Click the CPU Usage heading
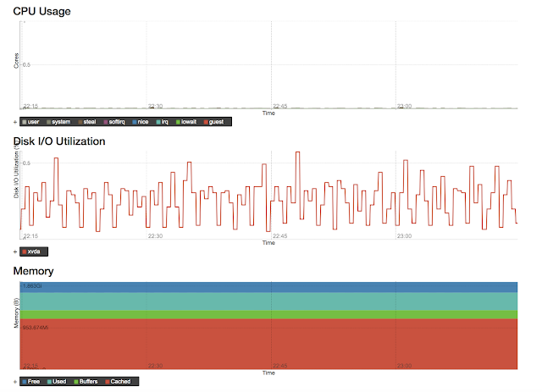Screen dimensions: 542x392 [41, 11]
